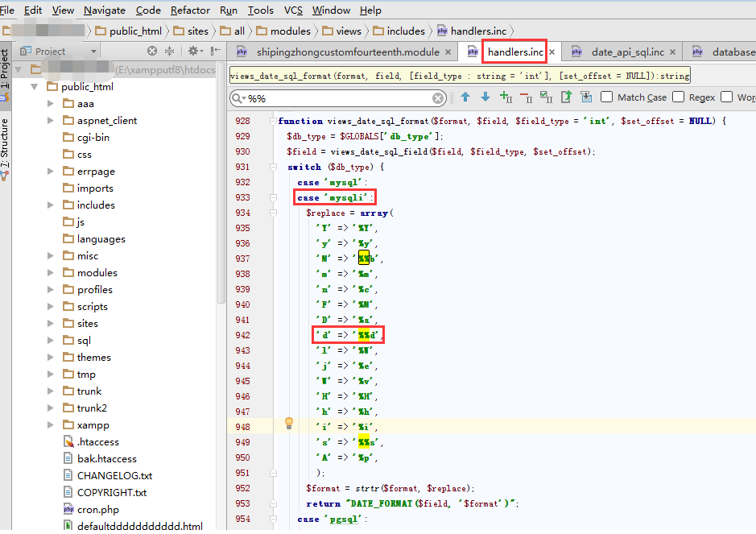Enable the Regex checkbox
This screenshot has height=534, width=756.
[x=679, y=97]
